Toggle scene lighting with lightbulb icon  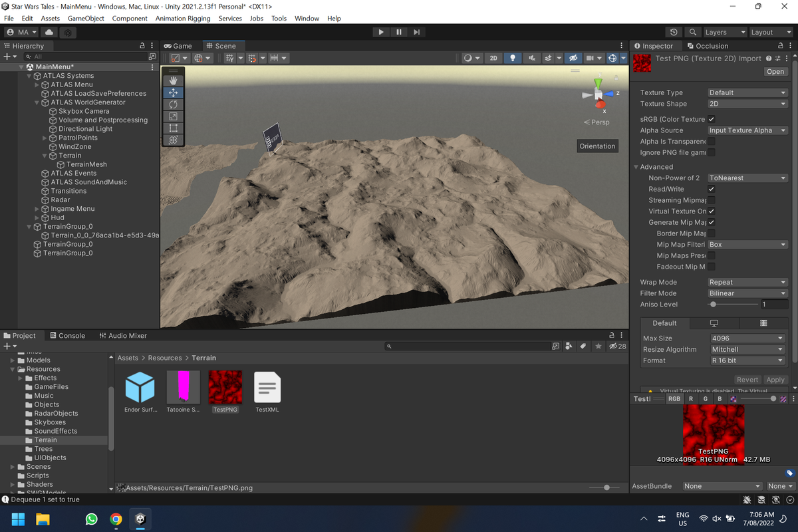coord(512,58)
